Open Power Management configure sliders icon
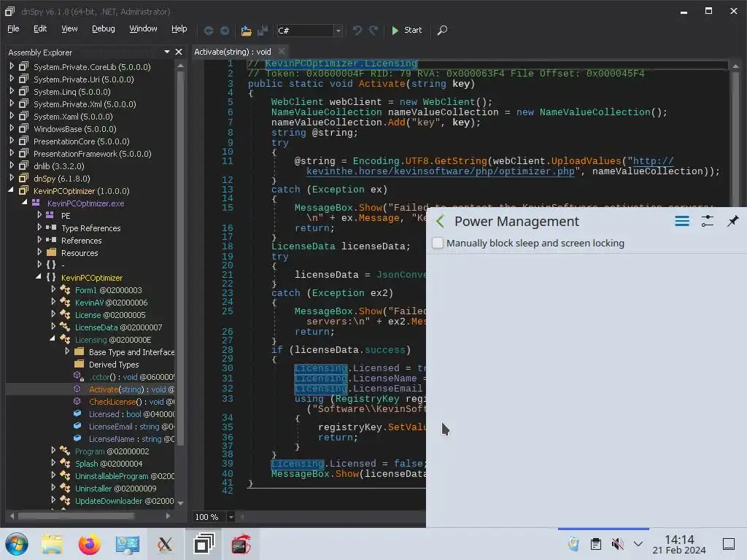The height and width of the screenshot is (560, 747). pos(708,221)
